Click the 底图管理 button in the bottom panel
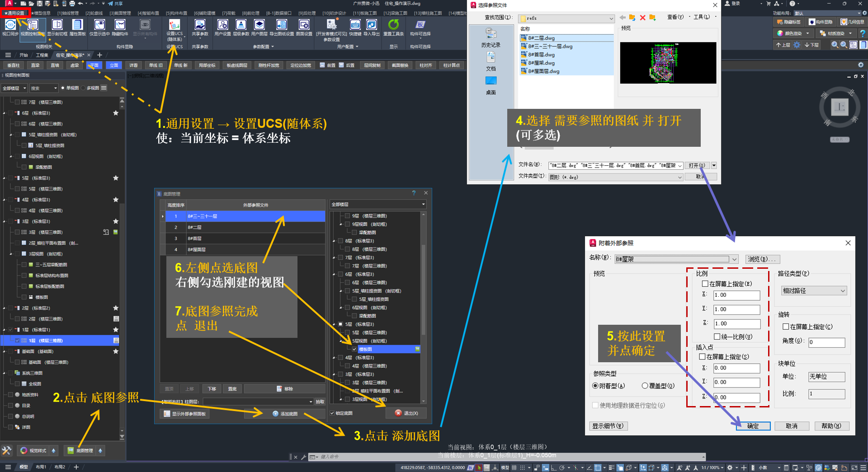Viewport: 868px width, 472px height. click(80, 450)
